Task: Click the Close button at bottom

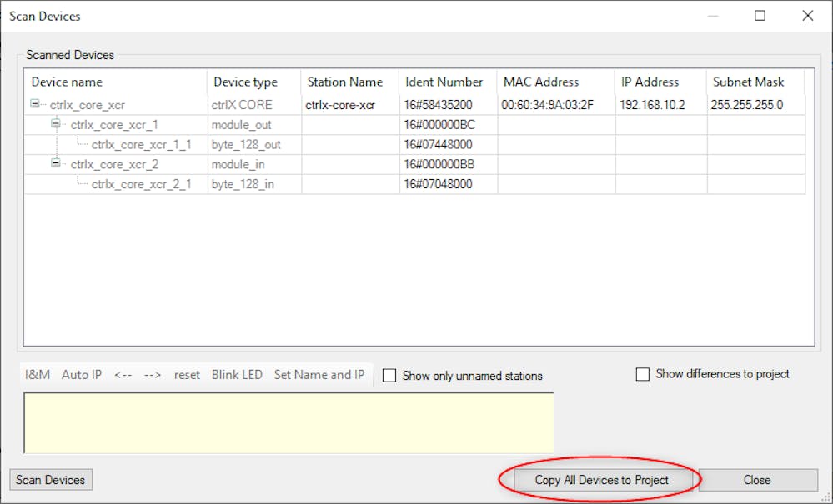Action: pyautogui.click(x=758, y=480)
